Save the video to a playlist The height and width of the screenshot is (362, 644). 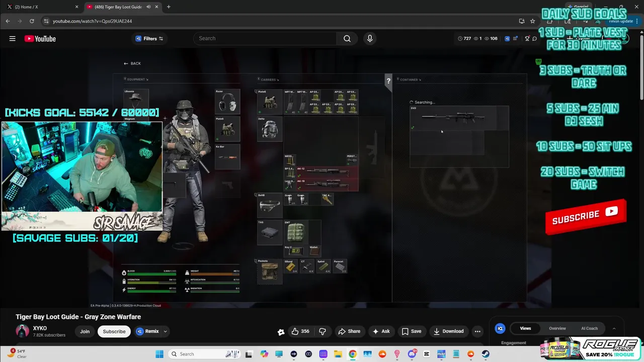[x=411, y=331]
